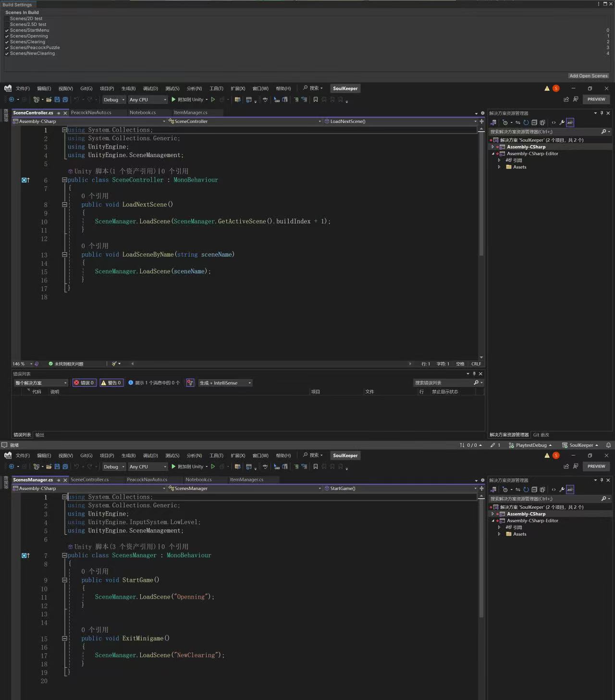Collapse the StartGame() method fold marker
Screen dimensions: 615x700
[x=64, y=580]
